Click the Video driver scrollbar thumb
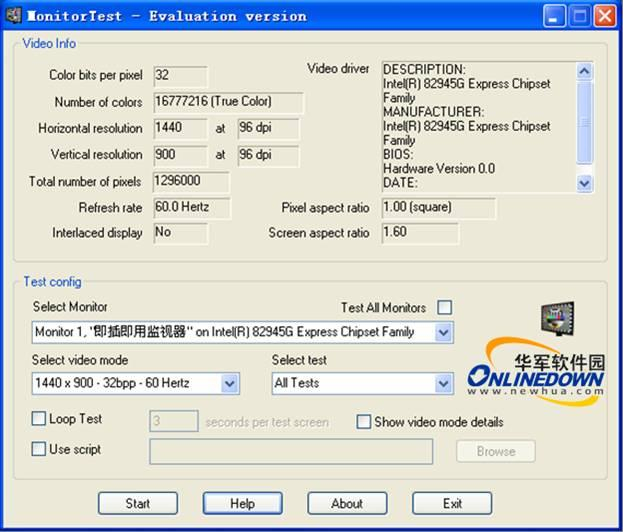Viewport: 623px width, 532px height. click(584, 122)
